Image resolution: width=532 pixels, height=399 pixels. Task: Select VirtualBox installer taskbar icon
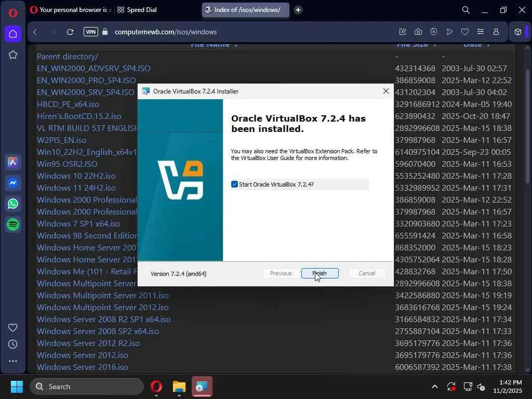coord(202,387)
